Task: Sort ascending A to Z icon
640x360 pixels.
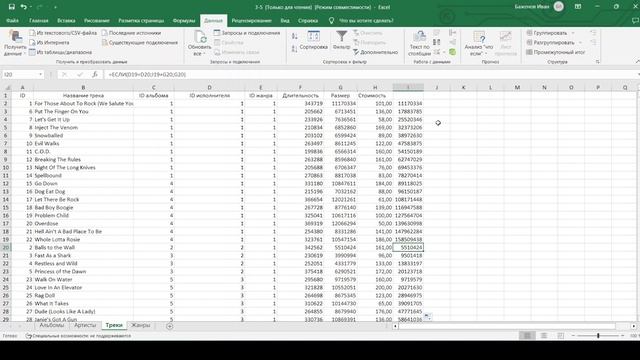Action: tap(295, 36)
